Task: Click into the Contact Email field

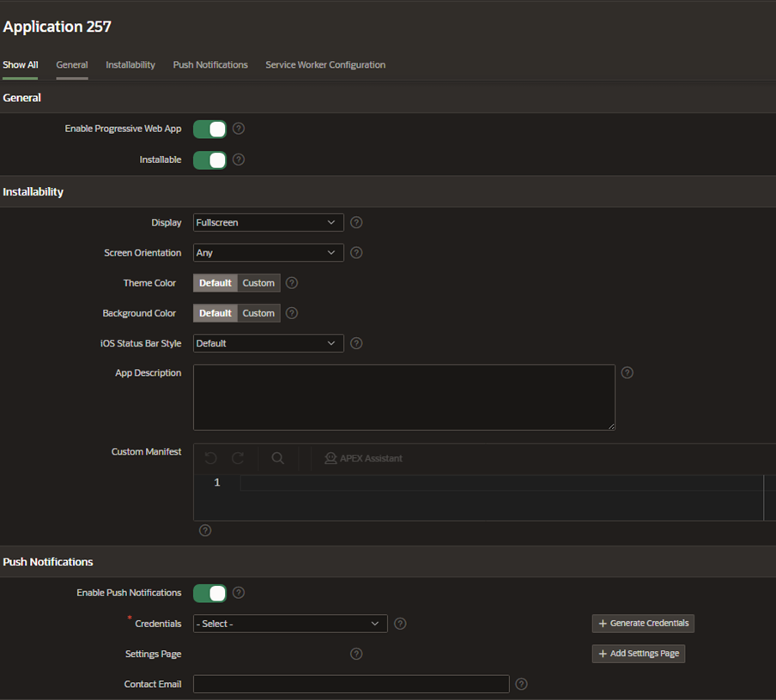Action: [351, 685]
